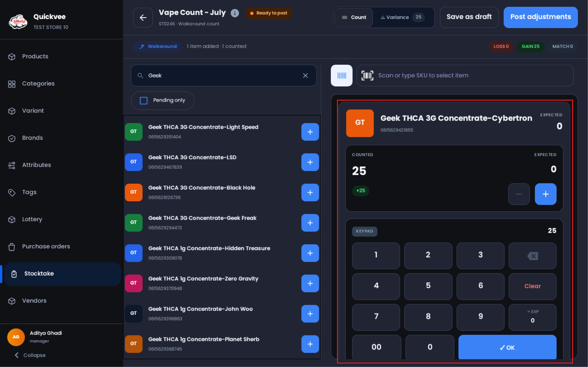Tap keypad digit 4
The height and width of the screenshot is (367, 588).
(376, 287)
